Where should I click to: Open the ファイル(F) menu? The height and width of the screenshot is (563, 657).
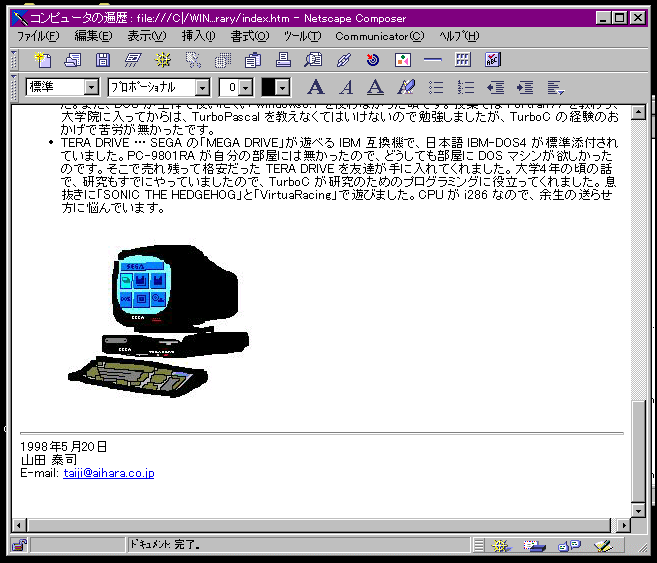coord(38,36)
